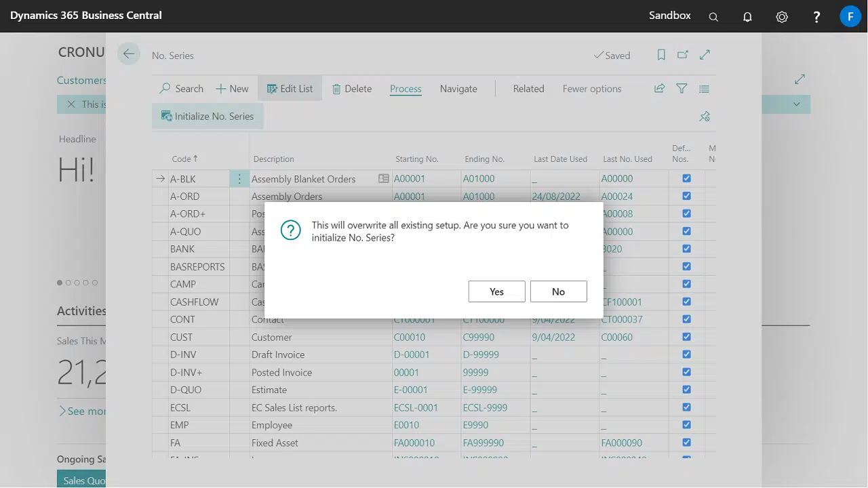Screen dimensions: 868x488
Task: Click No to cancel initialization
Action: tap(558, 291)
